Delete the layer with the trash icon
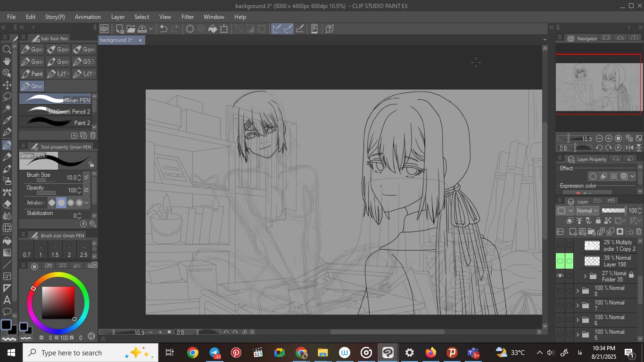Screen dimensions: 644x362 (x=639, y=231)
